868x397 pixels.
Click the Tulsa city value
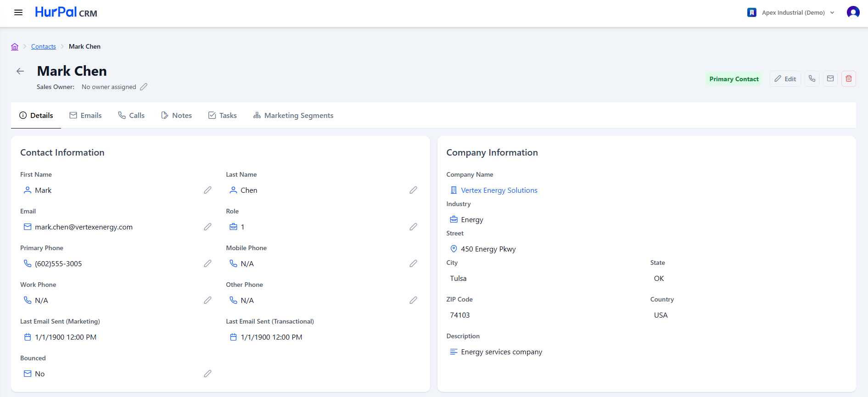point(458,278)
